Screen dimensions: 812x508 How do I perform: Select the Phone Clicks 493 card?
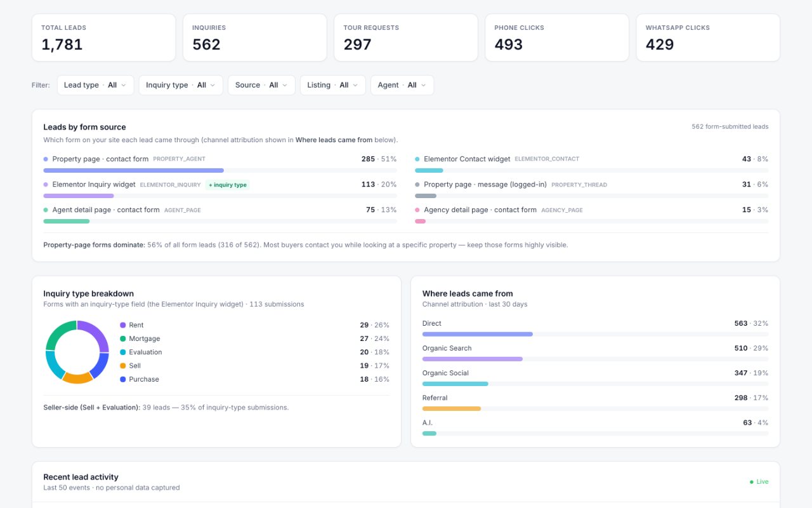click(x=557, y=37)
